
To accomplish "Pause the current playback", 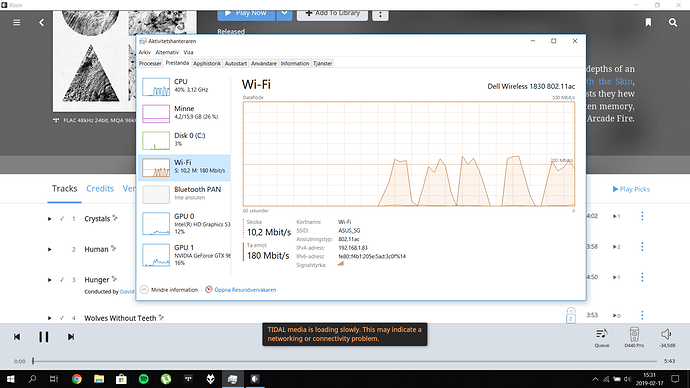I will pos(44,337).
